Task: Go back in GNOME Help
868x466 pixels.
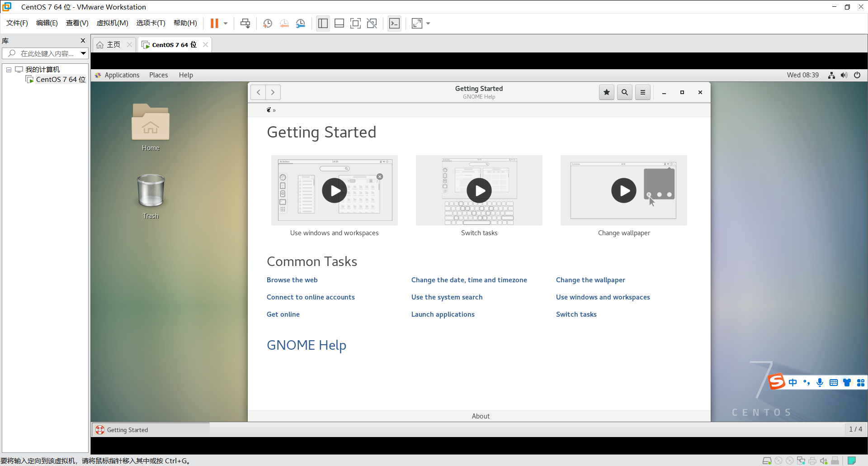Action: point(258,92)
